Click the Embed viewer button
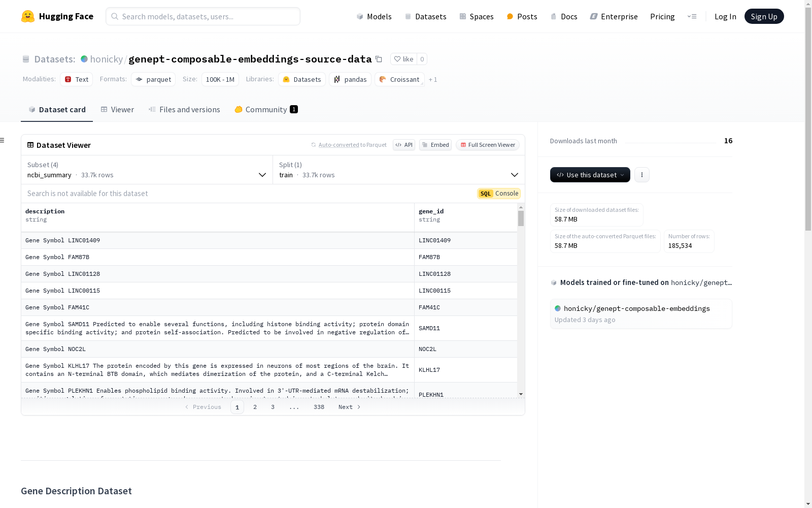The image size is (812, 508). click(x=435, y=145)
